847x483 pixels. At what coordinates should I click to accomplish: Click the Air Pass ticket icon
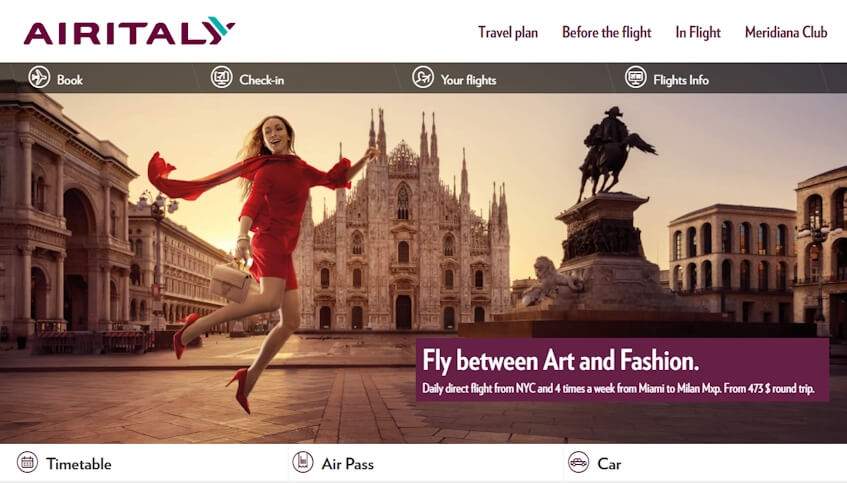pyautogui.click(x=303, y=462)
